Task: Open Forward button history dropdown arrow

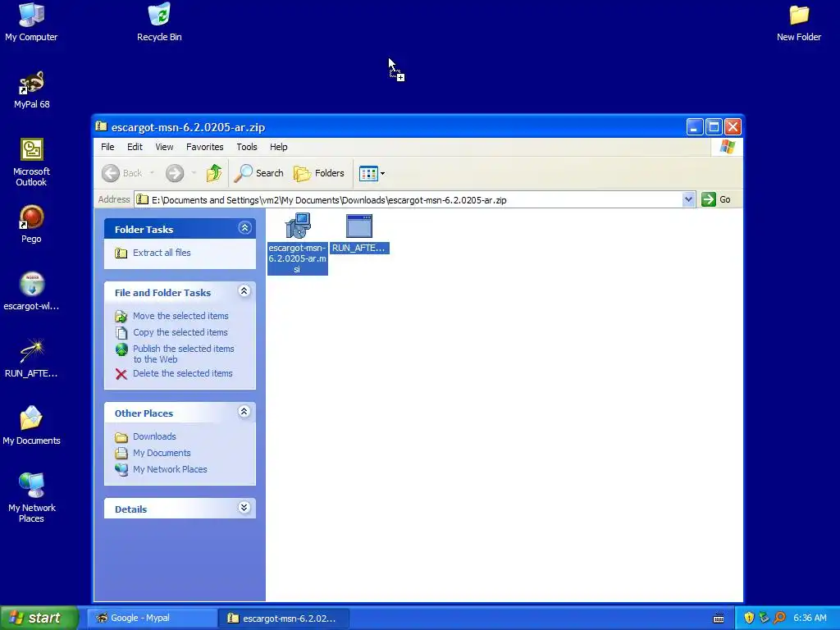Action: click(x=194, y=173)
